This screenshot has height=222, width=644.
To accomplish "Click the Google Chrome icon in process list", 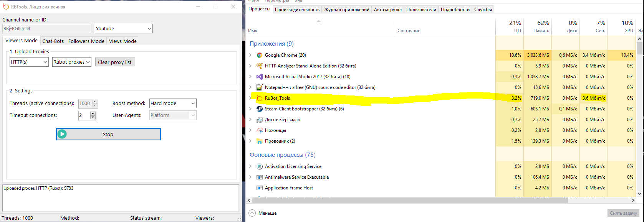I will click(x=260, y=55).
